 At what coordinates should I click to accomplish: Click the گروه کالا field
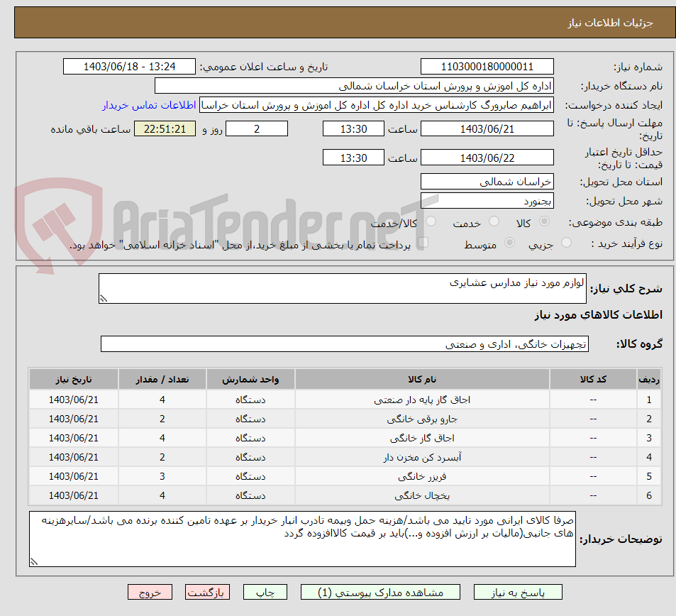345,343
